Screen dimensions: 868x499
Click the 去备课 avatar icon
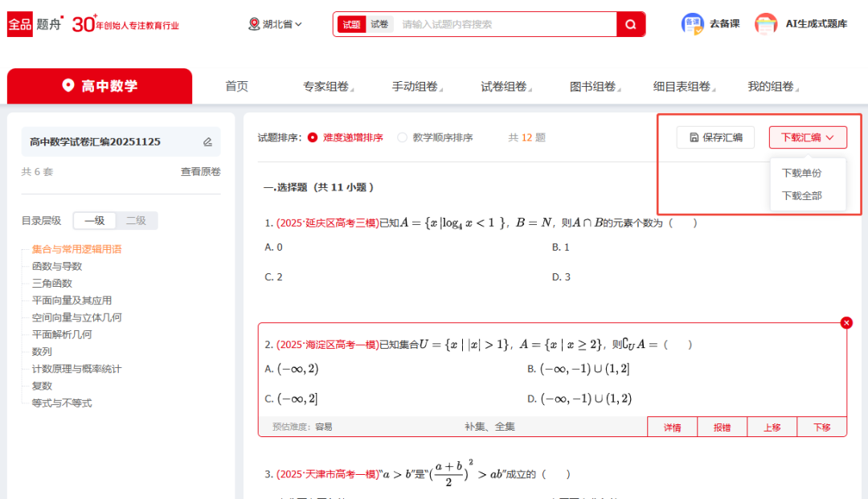(693, 24)
